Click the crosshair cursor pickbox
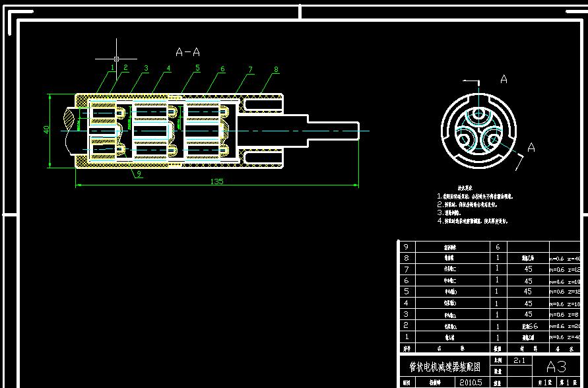588x388 pixels. click(x=116, y=59)
